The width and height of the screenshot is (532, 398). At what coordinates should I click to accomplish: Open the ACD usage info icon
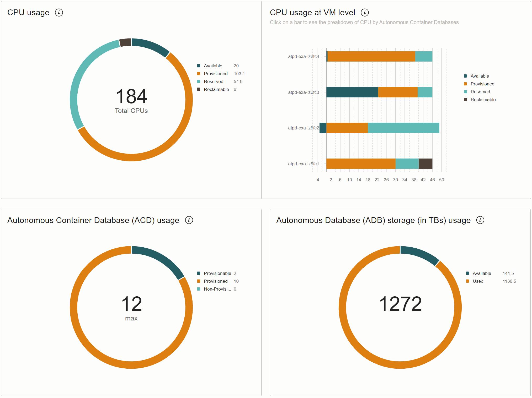(x=189, y=220)
